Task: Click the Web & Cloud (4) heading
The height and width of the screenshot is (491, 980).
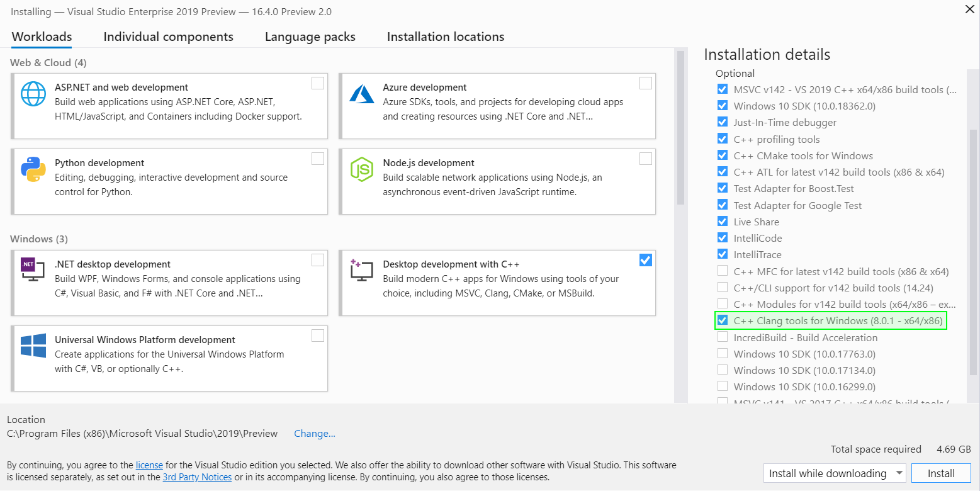Action: tap(48, 63)
